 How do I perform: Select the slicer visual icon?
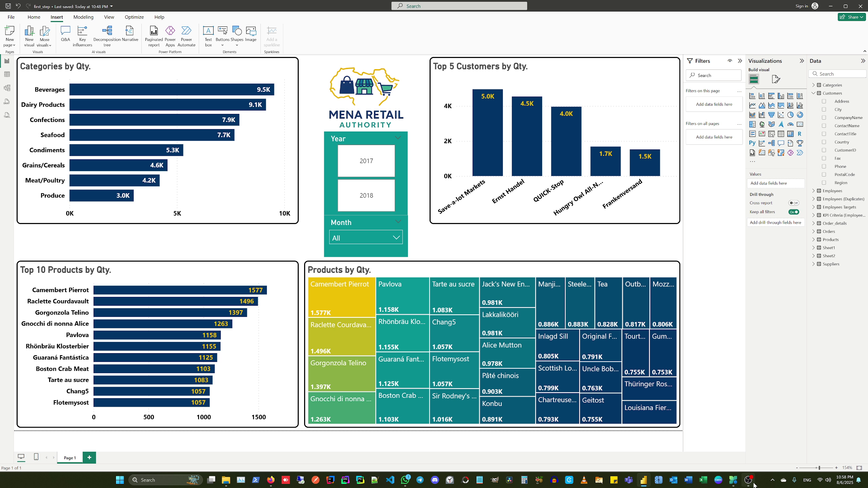tap(771, 134)
